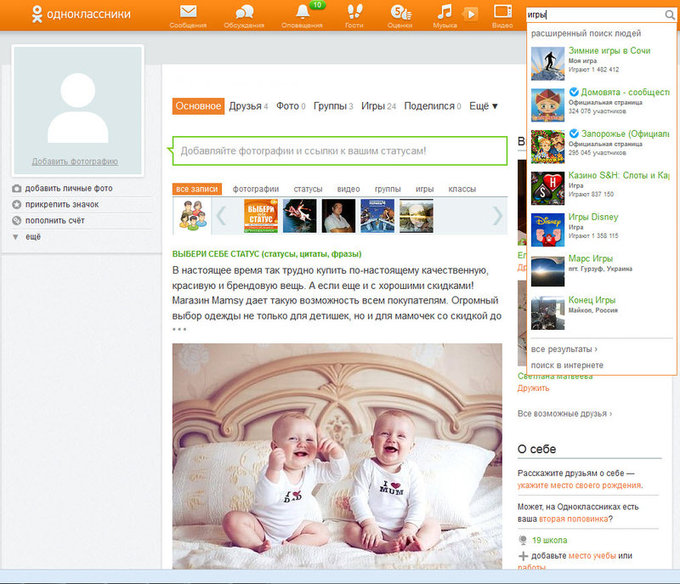Show все результаты of search

564,349
